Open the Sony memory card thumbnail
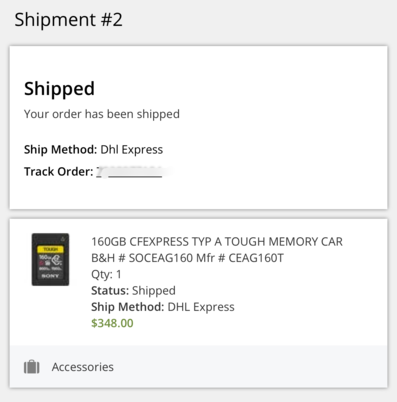397x402 pixels. [x=50, y=259]
